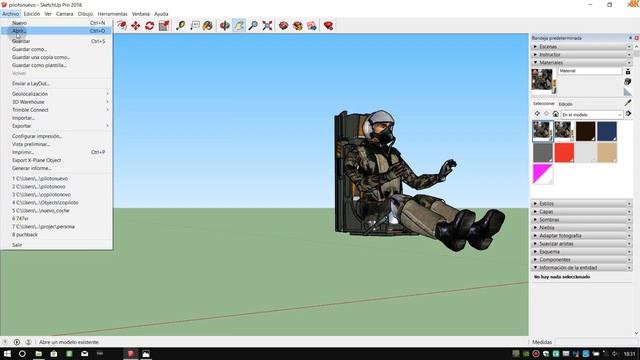Expand the Escenas panel

click(x=582, y=47)
